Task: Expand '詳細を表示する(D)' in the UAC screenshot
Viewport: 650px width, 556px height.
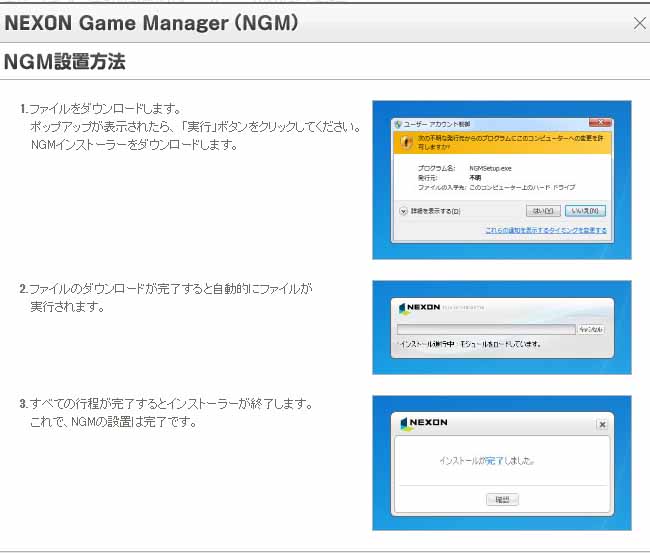Action: click(x=430, y=211)
